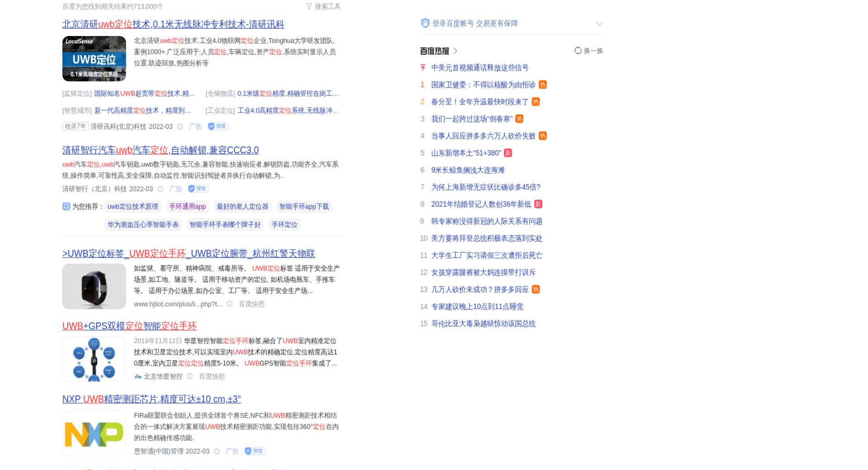Image resolution: width=868 pixels, height=470 pixels.
Task: Click circle icon after 北京华星智控
Action: [190, 376]
